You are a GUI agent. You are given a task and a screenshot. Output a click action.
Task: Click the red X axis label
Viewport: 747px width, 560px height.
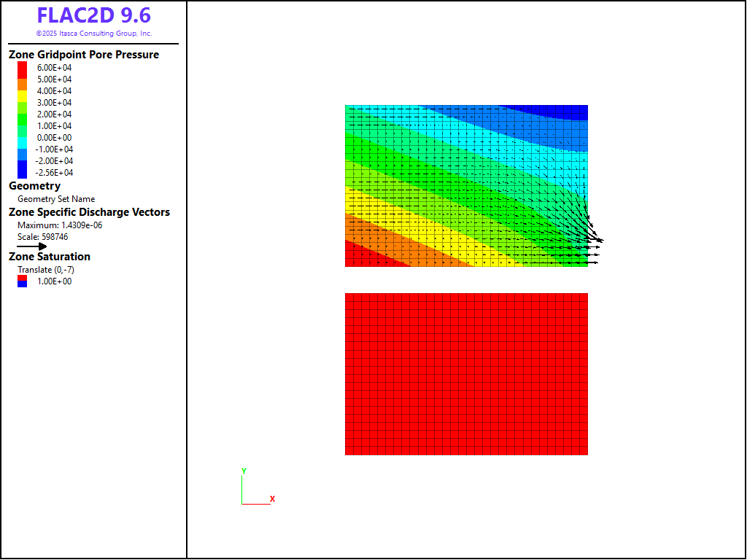click(x=272, y=499)
